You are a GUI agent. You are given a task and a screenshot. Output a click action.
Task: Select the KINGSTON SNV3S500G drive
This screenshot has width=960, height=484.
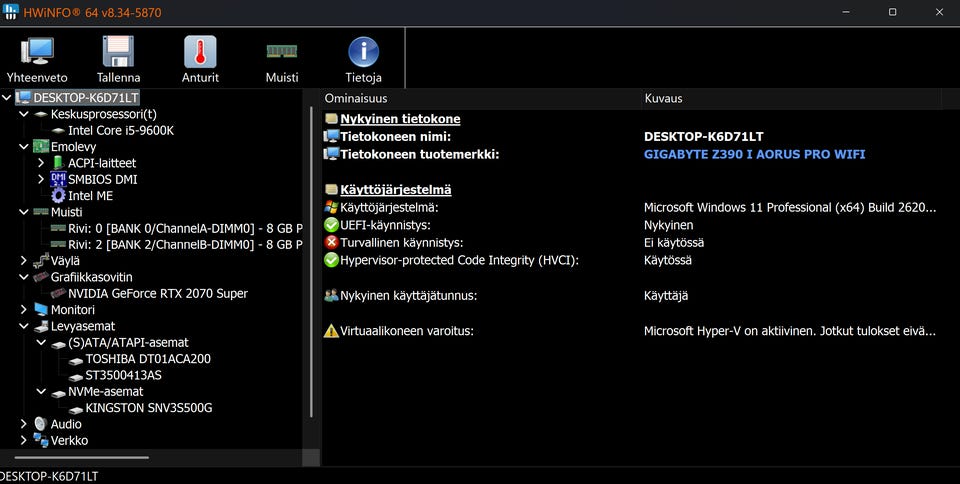[148, 408]
